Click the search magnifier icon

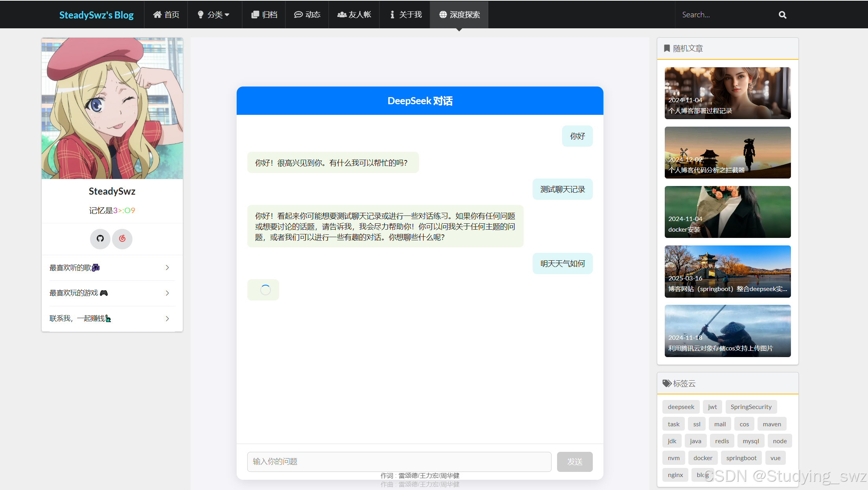click(782, 15)
